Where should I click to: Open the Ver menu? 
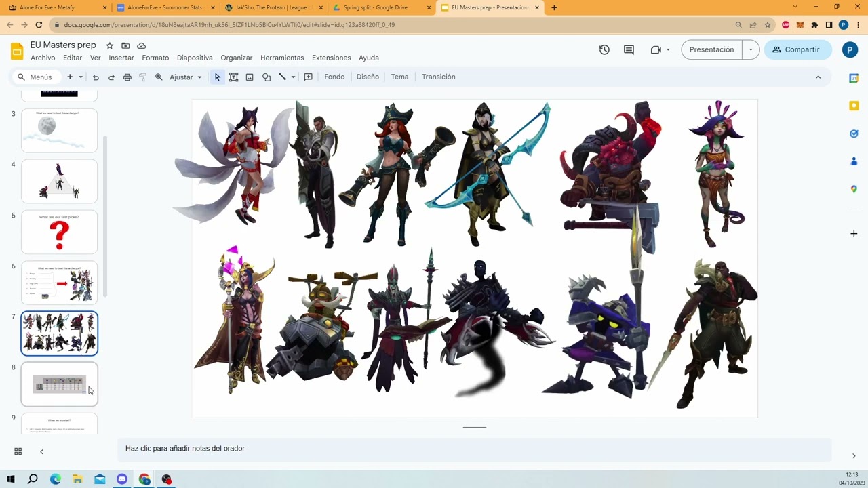96,58
